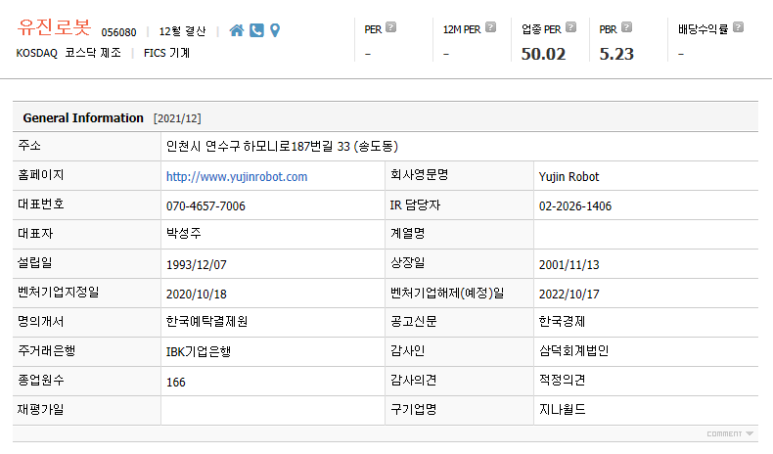Click the 업종 PER value 50.02
The width and height of the screenshot is (773, 454).
pyautogui.click(x=543, y=54)
